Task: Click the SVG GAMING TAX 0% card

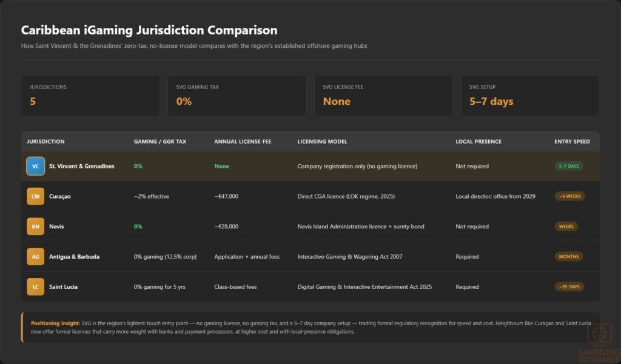Action: [x=237, y=95]
